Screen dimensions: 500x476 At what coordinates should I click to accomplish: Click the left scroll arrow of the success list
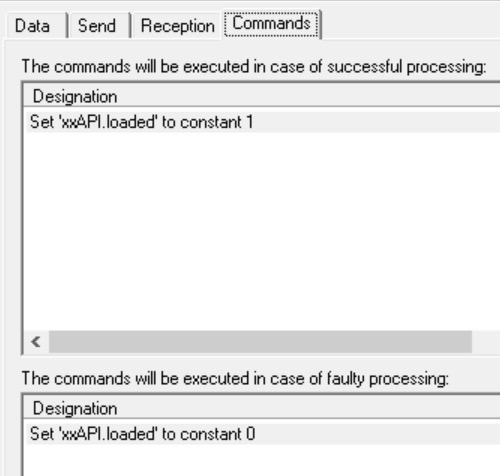click(x=36, y=342)
